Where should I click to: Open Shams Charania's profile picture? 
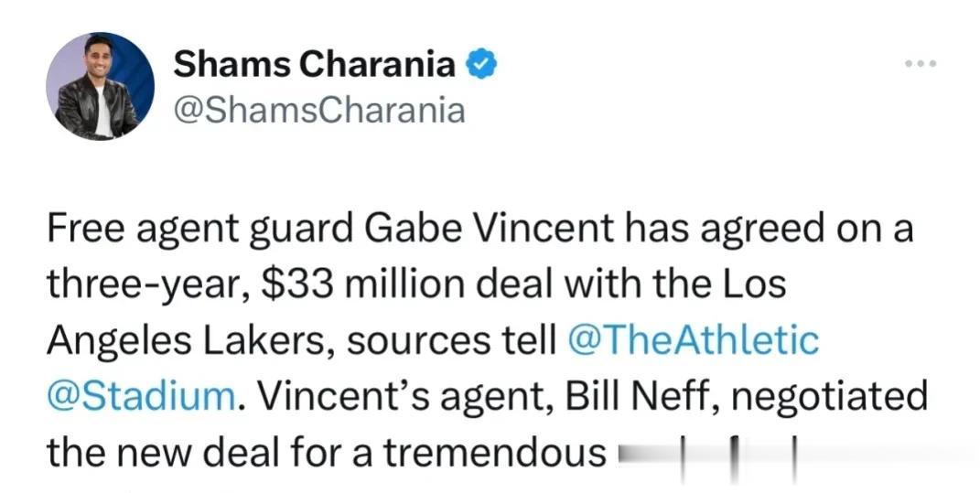pyautogui.click(x=100, y=86)
